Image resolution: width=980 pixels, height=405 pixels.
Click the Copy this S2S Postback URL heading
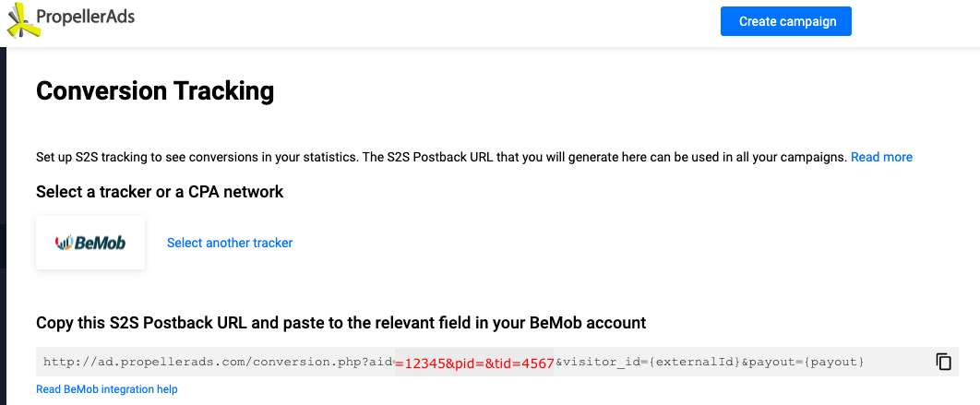(341, 323)
